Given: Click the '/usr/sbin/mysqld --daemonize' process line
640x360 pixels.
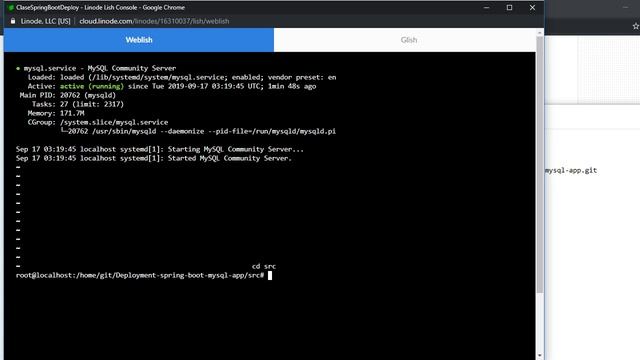Looking at the screenshot, I should coord(198,131).
